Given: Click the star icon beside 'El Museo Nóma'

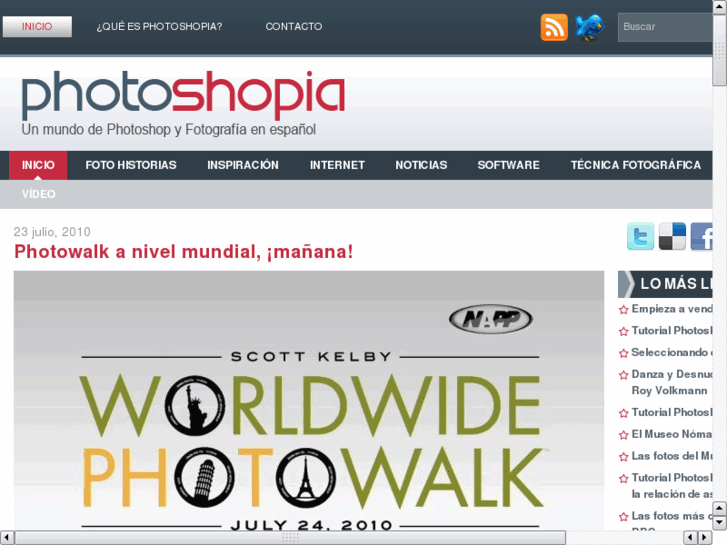Looking at the screenshot, I should tap(624, 435).
